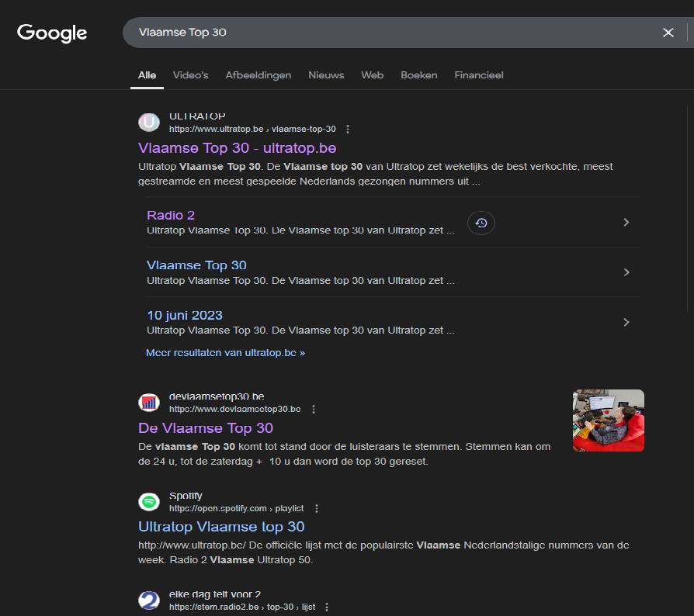
Task: Open the Vlaamse Top 30 sitelink
Action: 196,265
